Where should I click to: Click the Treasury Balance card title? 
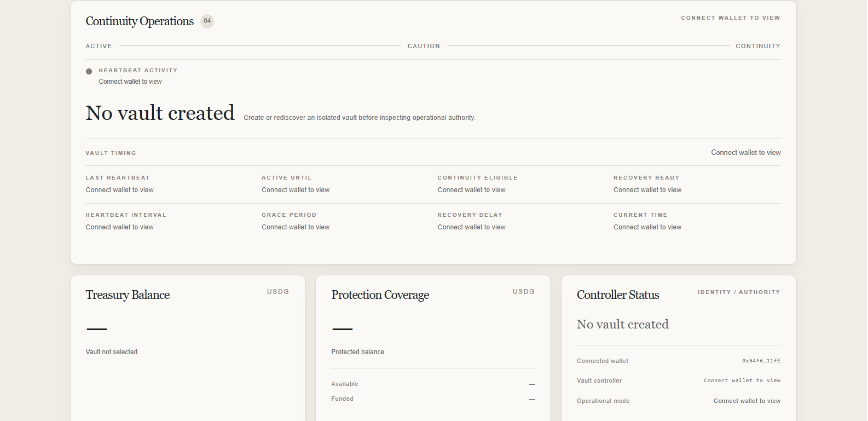tap(128, 295)
